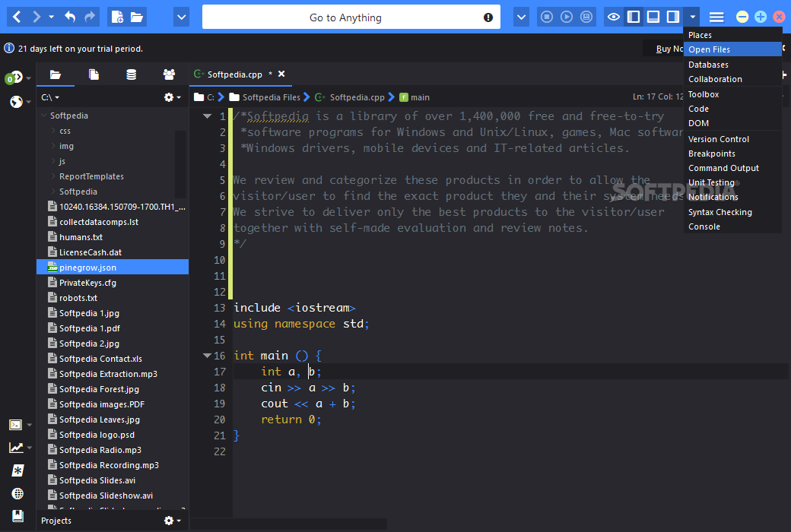Select Toolbox in the menu
Screen dimensions: 791x532
732,94
